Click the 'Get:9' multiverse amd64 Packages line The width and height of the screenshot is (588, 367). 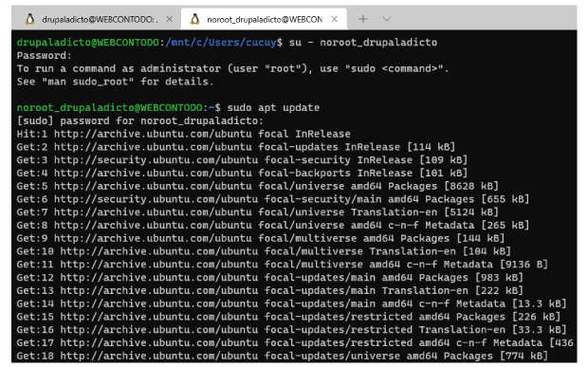pyautogui.click(x=261, y=238)
